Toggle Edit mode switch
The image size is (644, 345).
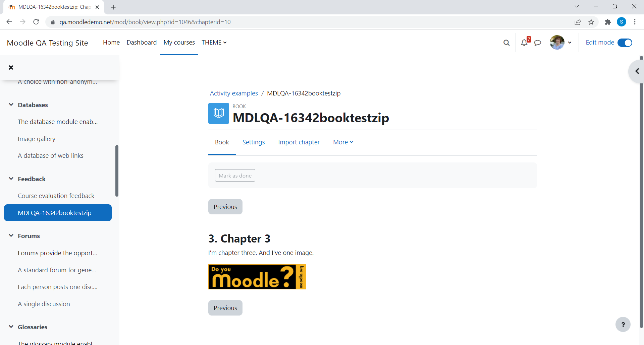625,43
